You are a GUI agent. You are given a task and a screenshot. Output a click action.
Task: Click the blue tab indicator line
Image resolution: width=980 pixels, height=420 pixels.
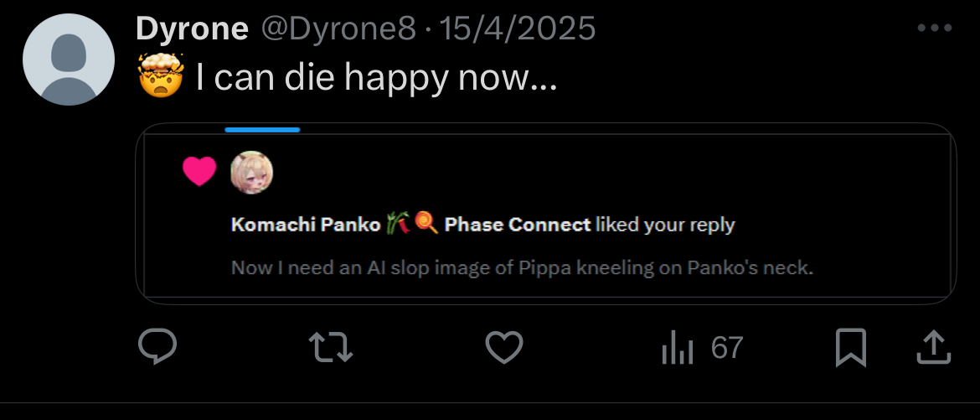coord(262,130)
